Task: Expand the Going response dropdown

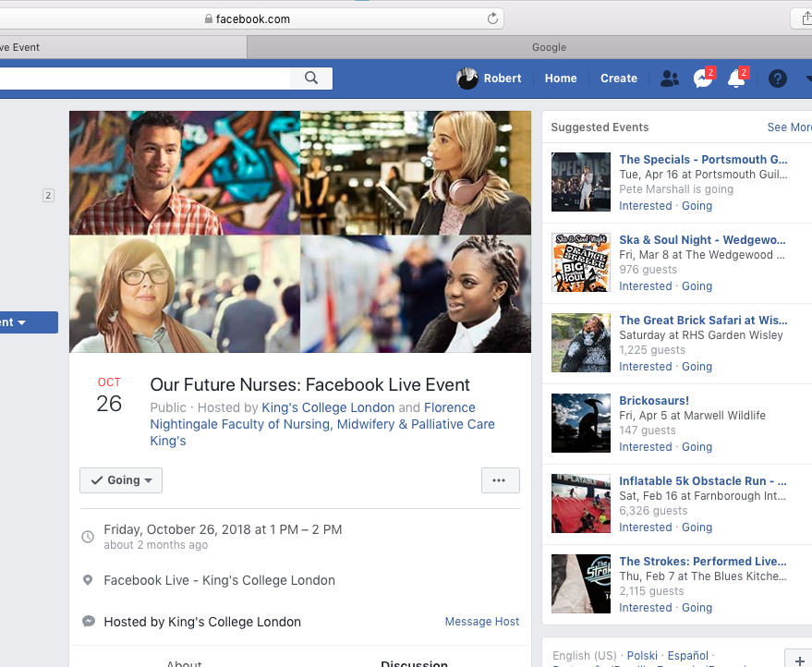Action: click(x=121, y=480)
